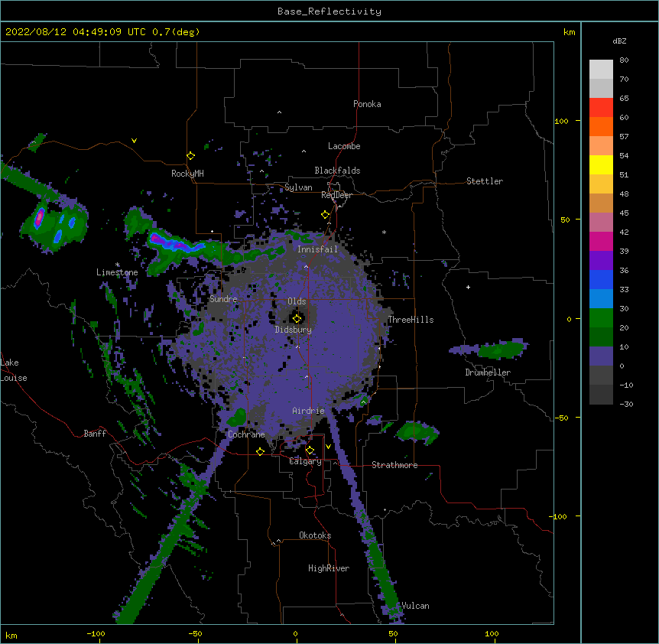The width and height of the screenshot is (659, 644).
Task: Pick the pink 42-45 dBZ legend swatch
Action: [601, 223]
